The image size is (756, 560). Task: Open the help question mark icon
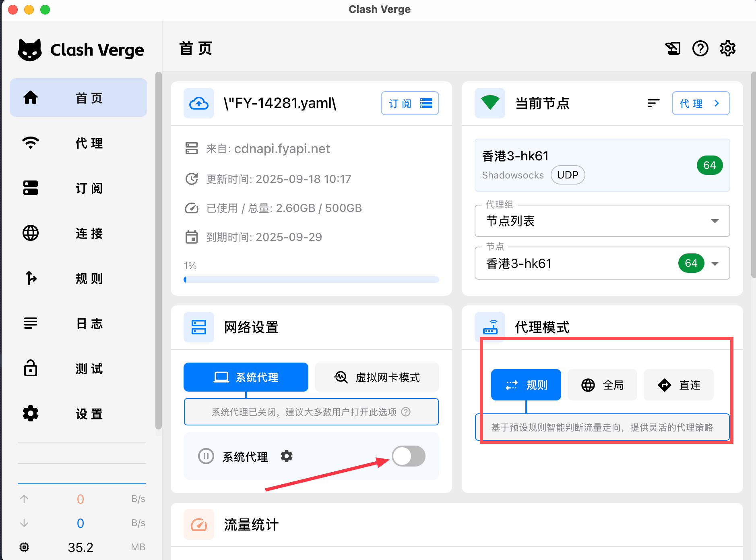point(700,48)
